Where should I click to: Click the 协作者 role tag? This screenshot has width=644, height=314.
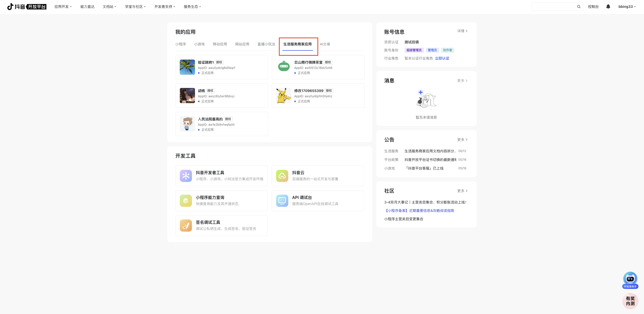pyautogui.click(x=448, y=50)
